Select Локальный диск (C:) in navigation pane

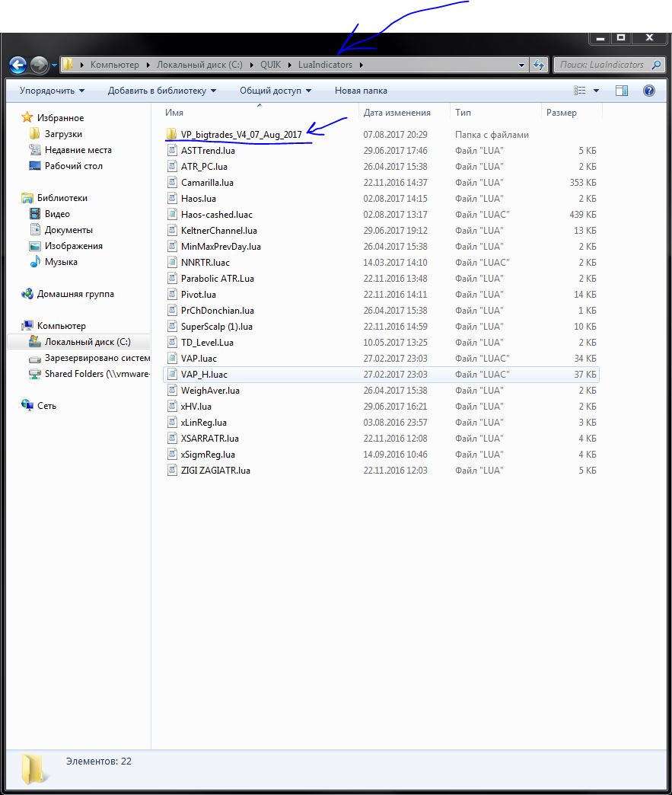click(87, 342)
